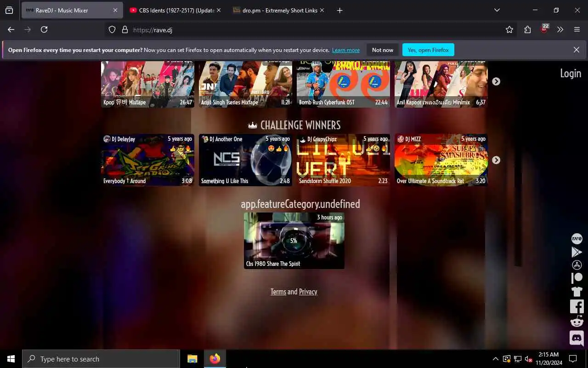Show next mixes in top carousel
588x368 pixels.
point(496,81)
